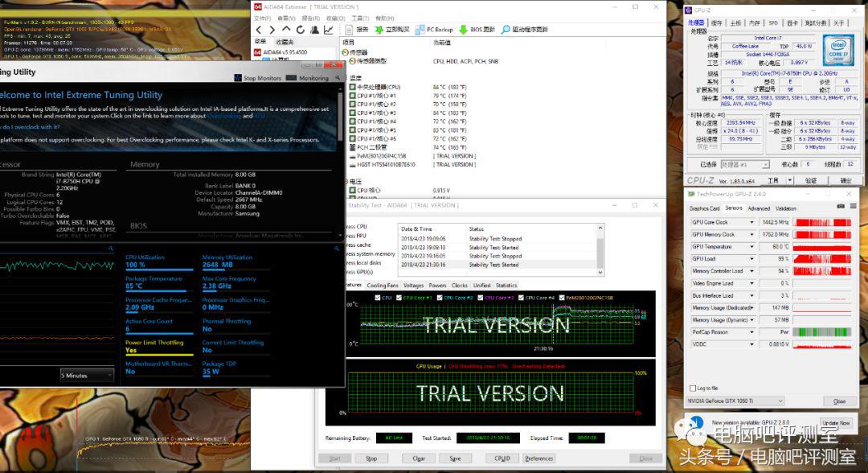Click the wrench settings icon in Intel XTU
The height and width of the screenshot is (473, 868).
[338, 78]
